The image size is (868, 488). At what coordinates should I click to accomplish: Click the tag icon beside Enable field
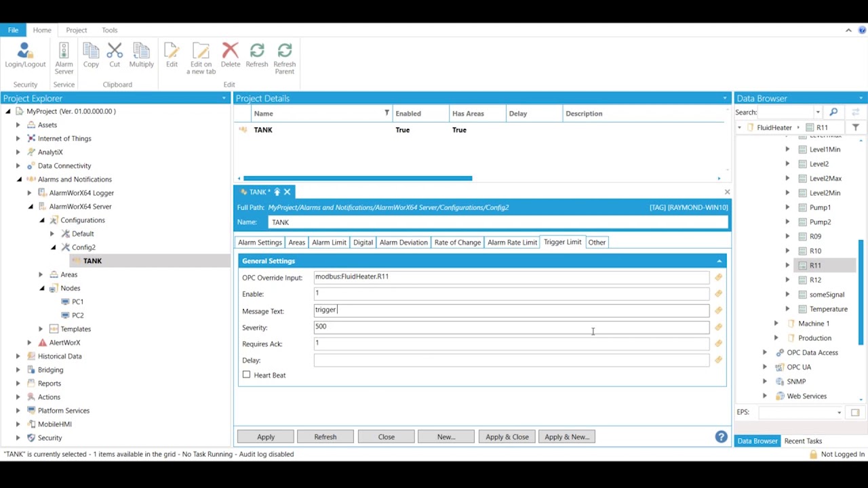click(718, 293)
